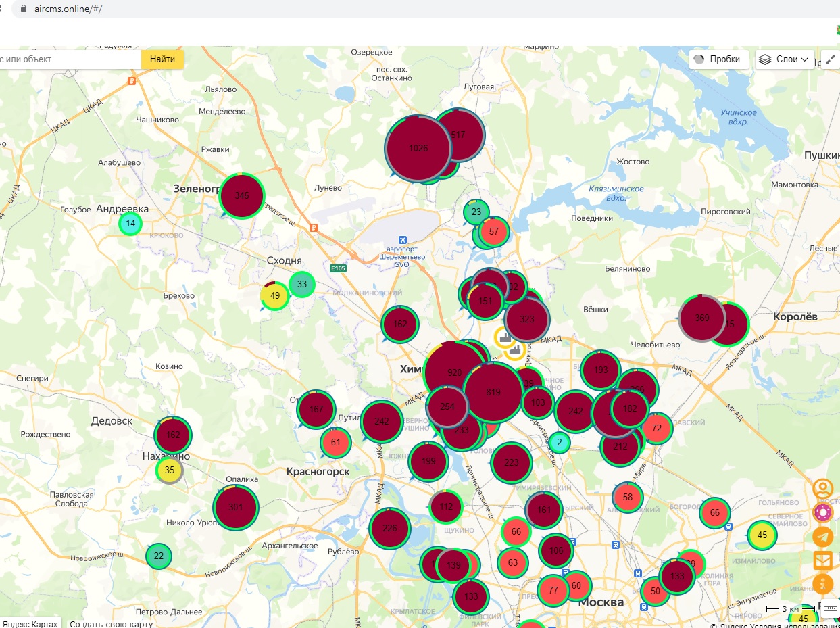Click the cyan sensor marker showing 14

130,223
